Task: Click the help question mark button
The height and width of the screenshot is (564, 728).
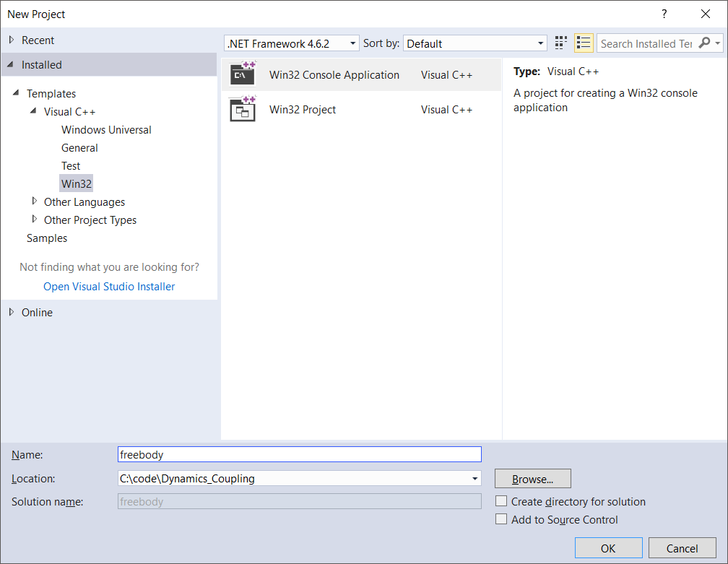Action: coord(664,14)
